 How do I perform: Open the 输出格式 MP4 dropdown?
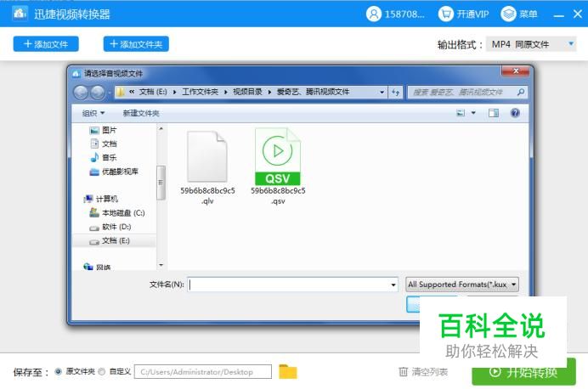tap(531, 44)
